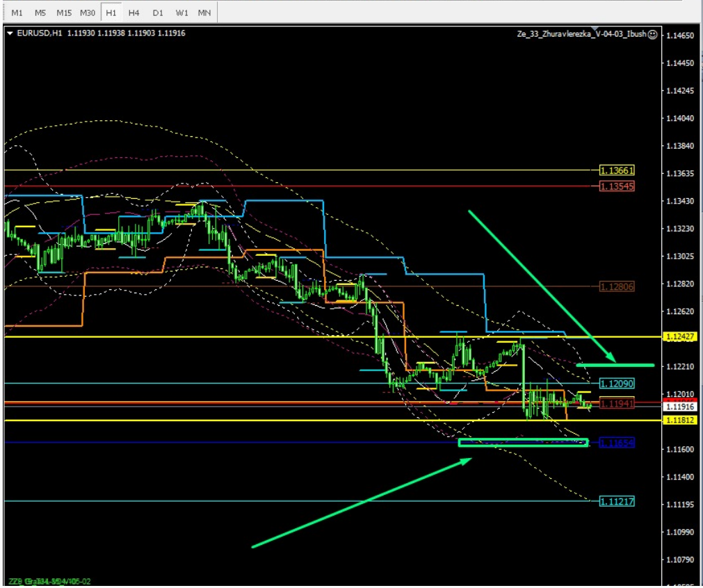Select the green rectangle near 1.11654

click(523, 443)
